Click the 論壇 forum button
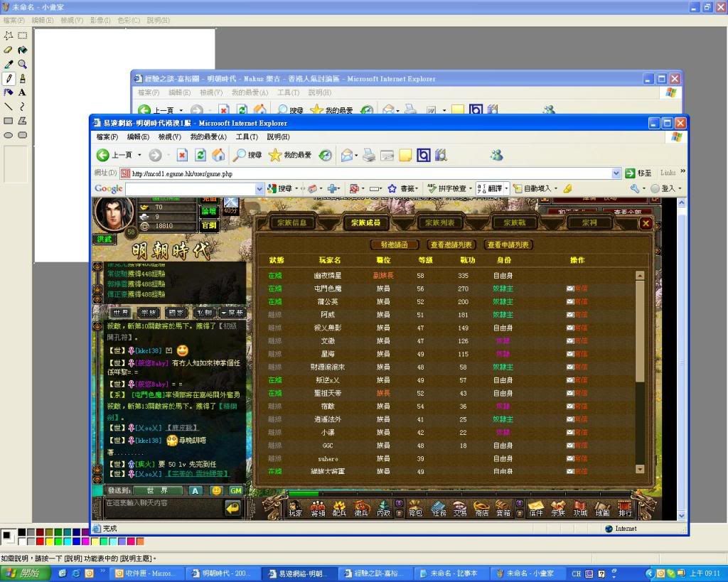The height and width of the screenshot is (582, 728). click(209, 212)
